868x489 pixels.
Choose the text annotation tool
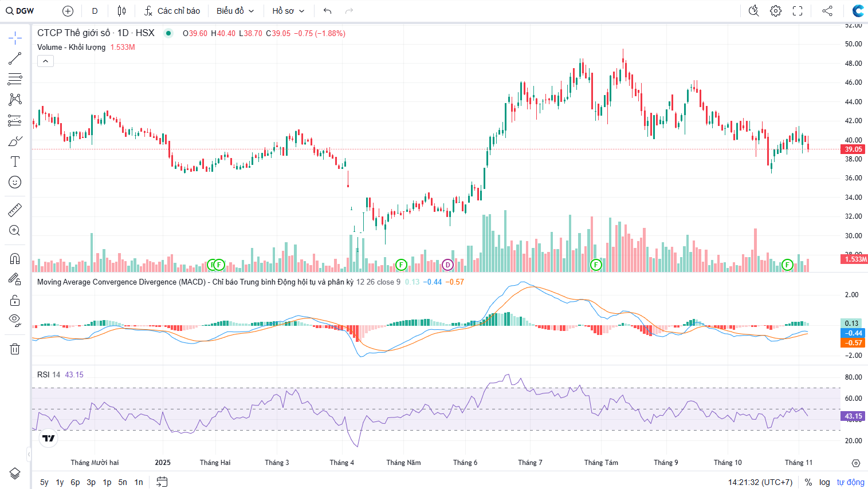15,161
